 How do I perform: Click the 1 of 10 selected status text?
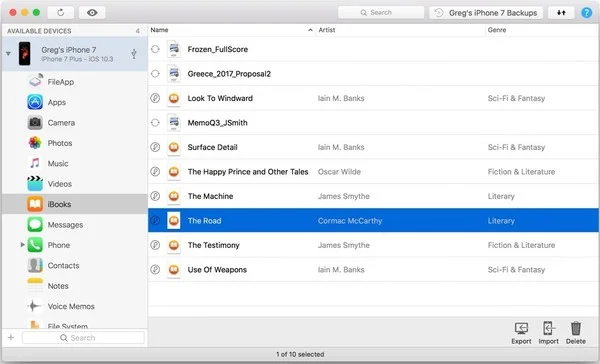[x=300, y=354]
